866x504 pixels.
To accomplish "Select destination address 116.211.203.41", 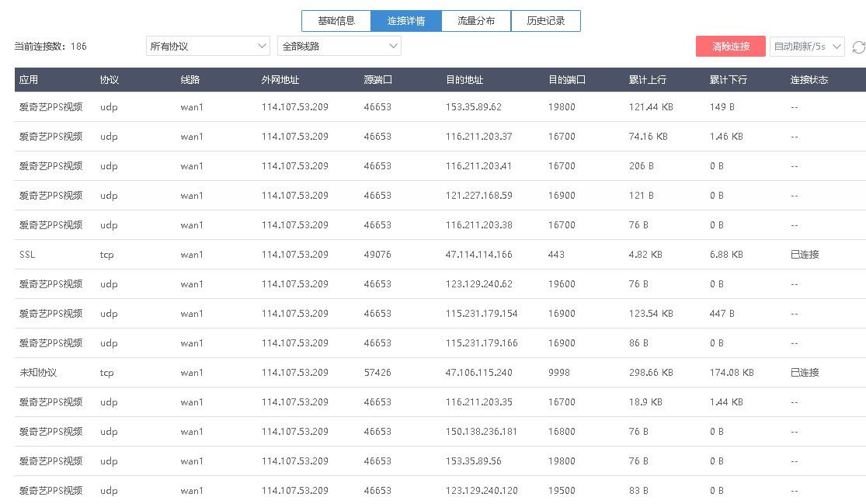I will click(479, 165).
